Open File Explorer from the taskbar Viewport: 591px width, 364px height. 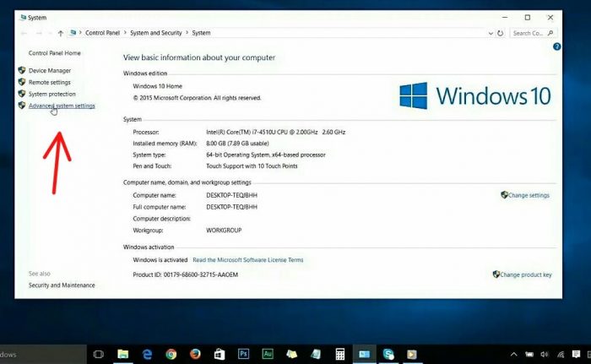[x=123, y=354]
